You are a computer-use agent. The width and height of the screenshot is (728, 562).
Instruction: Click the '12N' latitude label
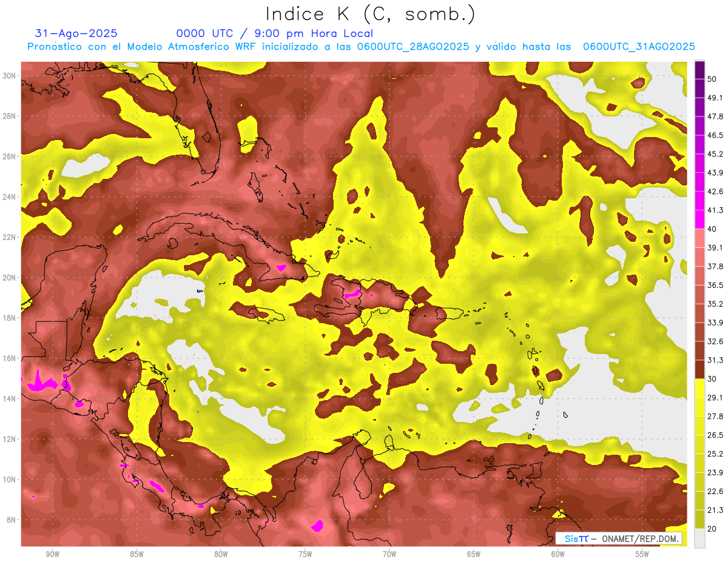9,439
